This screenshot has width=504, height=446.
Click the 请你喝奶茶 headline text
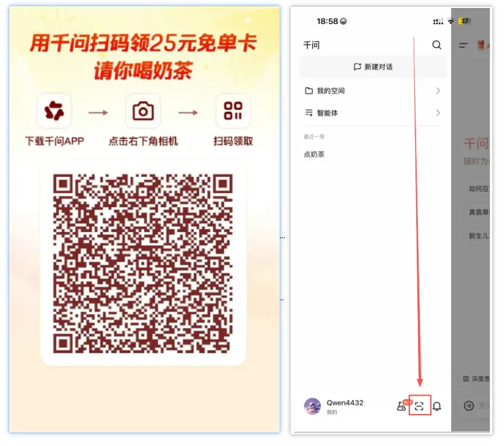143,71
